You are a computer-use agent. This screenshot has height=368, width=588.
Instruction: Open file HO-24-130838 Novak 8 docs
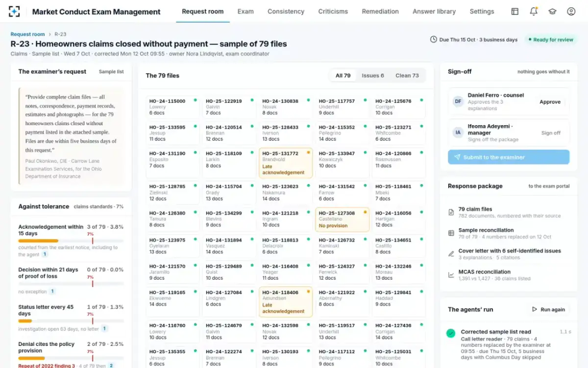coord(286,106)
